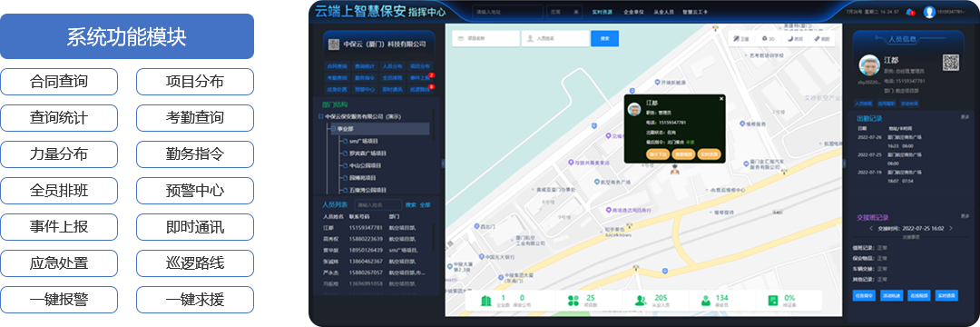
Task: Close the 江都 map info popup
Action: coord(721,98)
